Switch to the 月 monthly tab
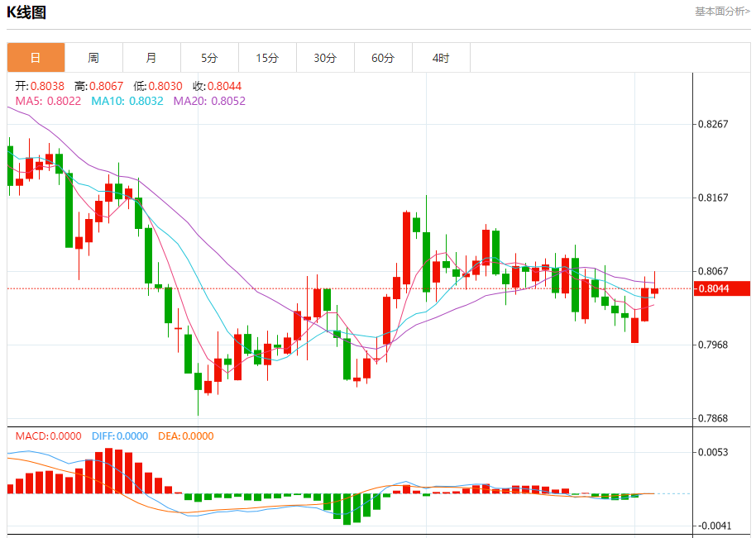Viewport: 756px width, 538px height. (x=151, y=58)
